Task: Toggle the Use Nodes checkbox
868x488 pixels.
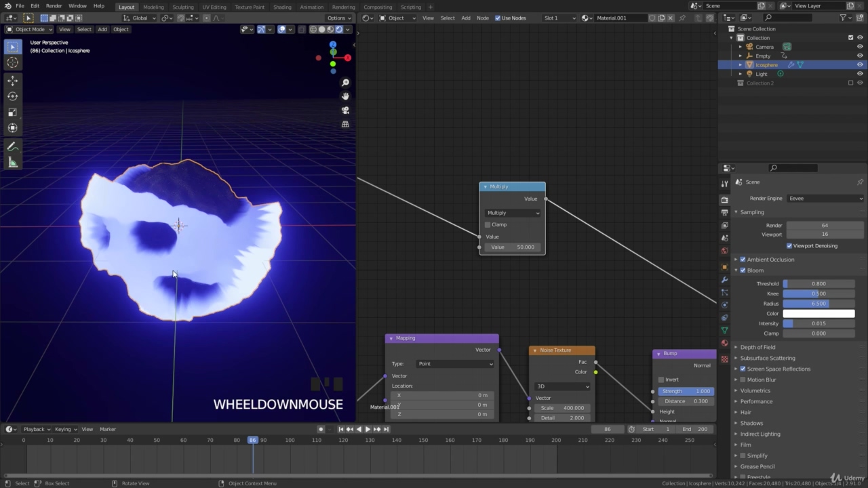Action: 498,18
